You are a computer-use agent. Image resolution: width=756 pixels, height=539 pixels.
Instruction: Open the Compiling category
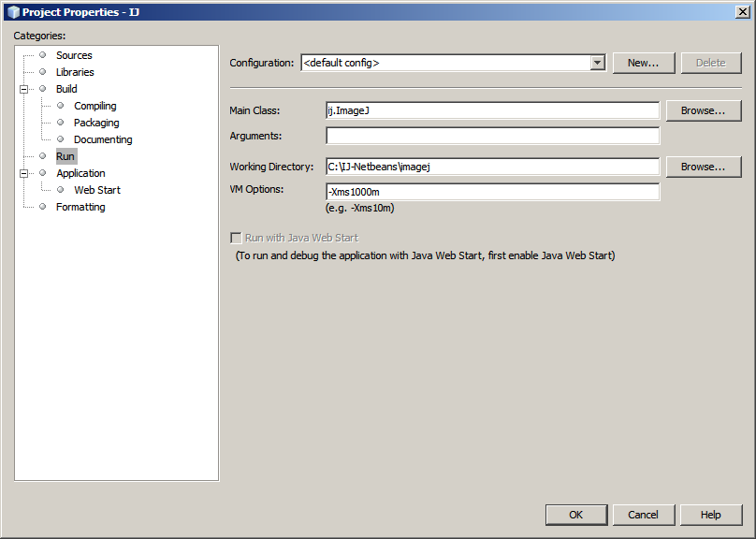coord(95,106)
